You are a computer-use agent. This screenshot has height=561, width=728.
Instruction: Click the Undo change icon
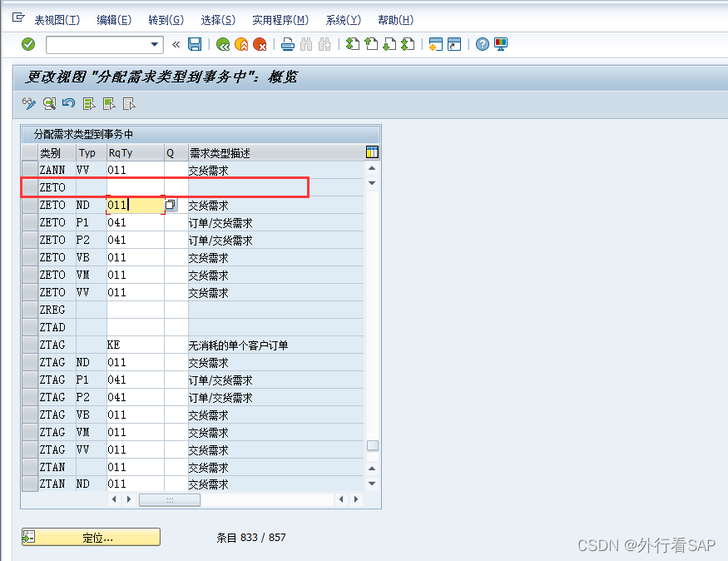point(68,103)
